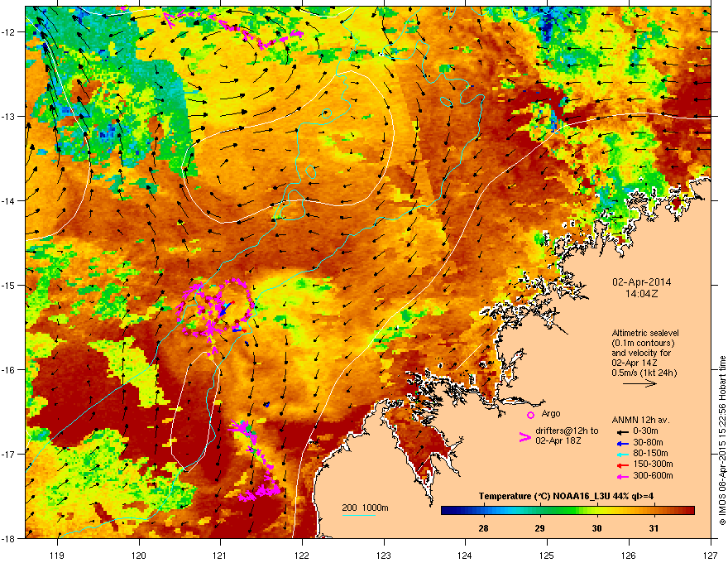728x563 pixels.
Task: Click the 'Argo' legend label
Action: 551,413
